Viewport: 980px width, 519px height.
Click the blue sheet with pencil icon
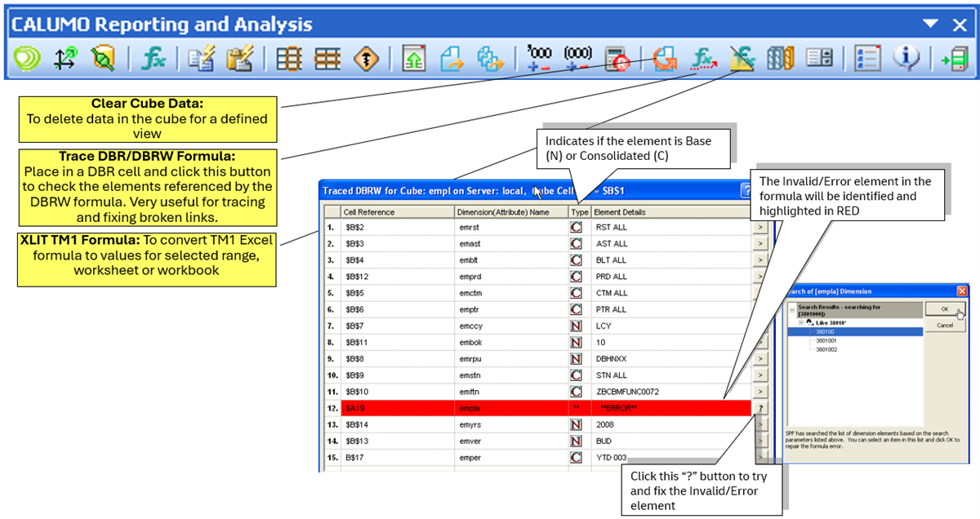point(200,58)
